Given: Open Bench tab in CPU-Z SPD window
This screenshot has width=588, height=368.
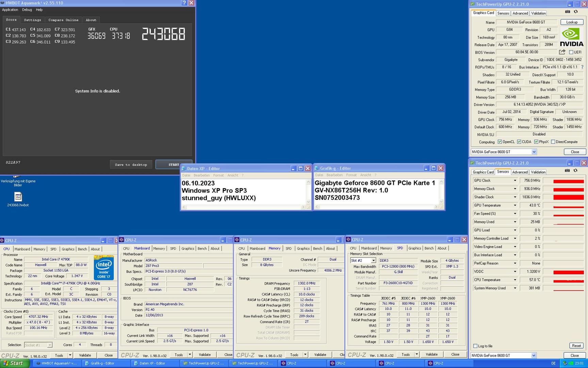Looking at the screenshot, I should point(429,248).
